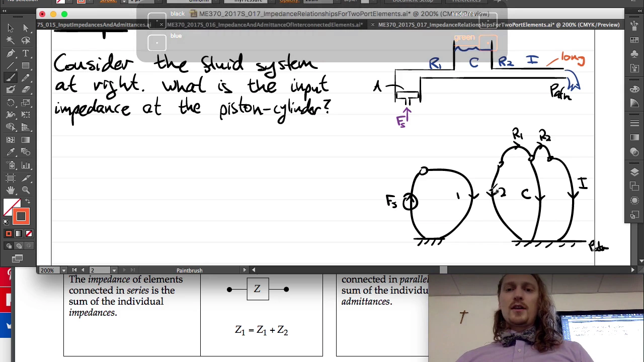The image size is (644, 362).
Task: Switch to 017_ImpedanceRelationshipsForTwoPortElements tab
Action: 499,25
